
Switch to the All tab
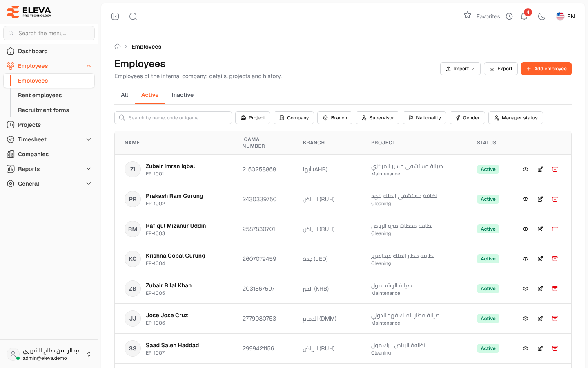coord(125,95)
